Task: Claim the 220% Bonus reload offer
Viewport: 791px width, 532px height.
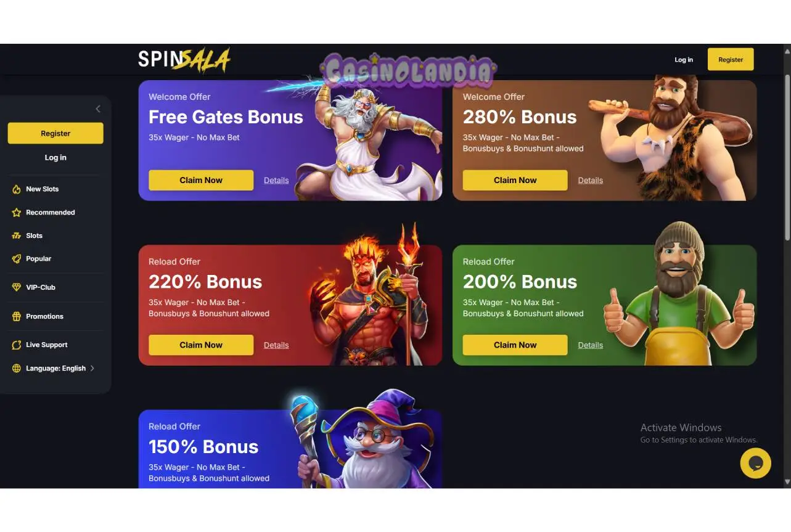Action: [x=201, y=345]
